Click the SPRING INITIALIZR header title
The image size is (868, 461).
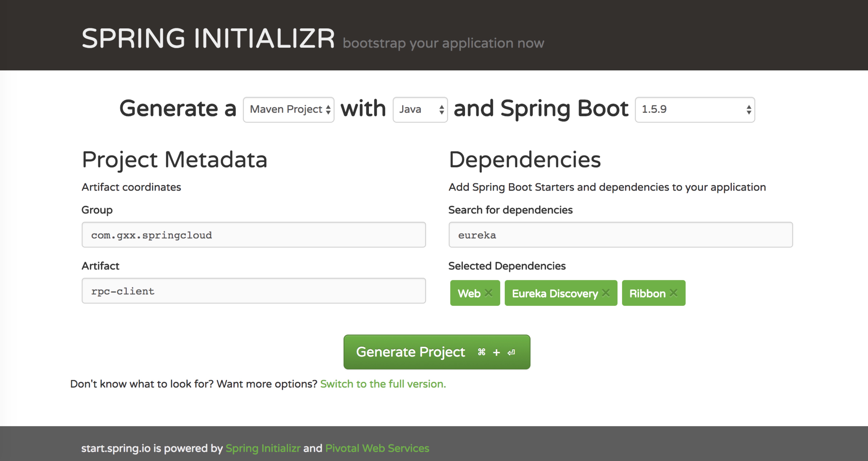(x=208, y=38)
